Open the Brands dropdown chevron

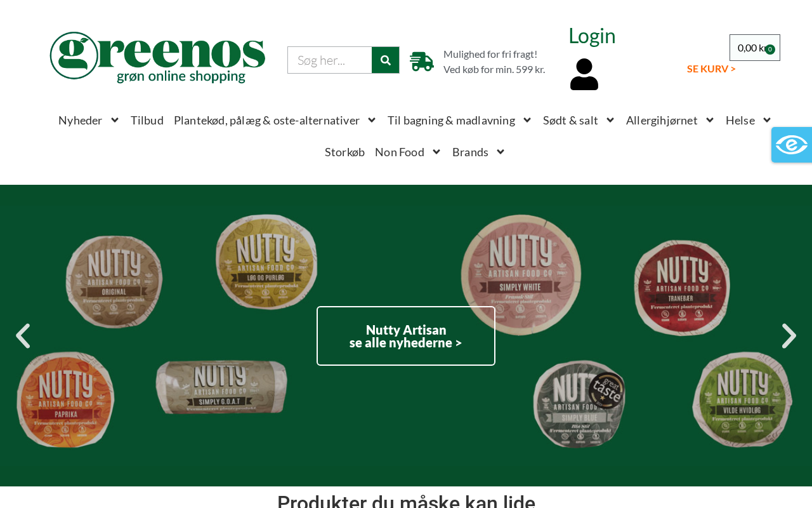coord(501,152)
